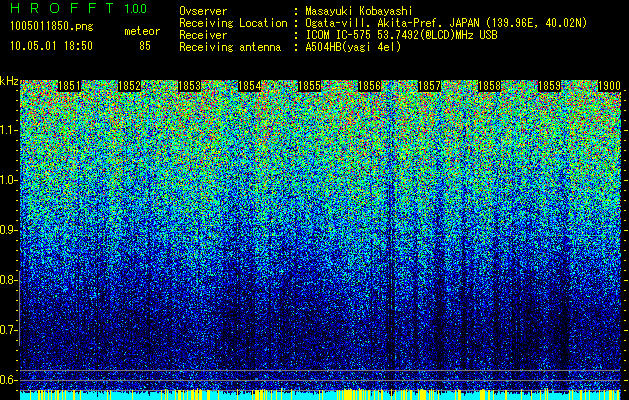Click the Receiver label
Screen dimensions: 629x400
[203, 35]
